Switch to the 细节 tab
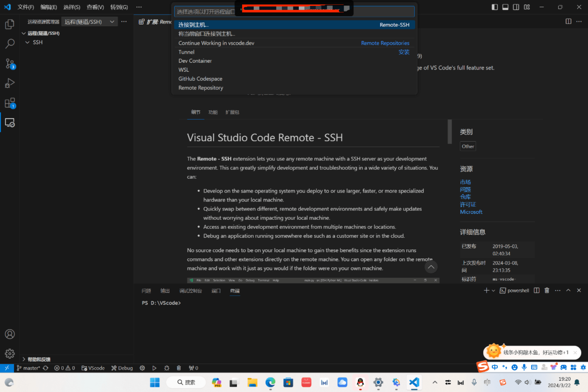The height and width of the screenshot is (392, 588). [196, 112]
